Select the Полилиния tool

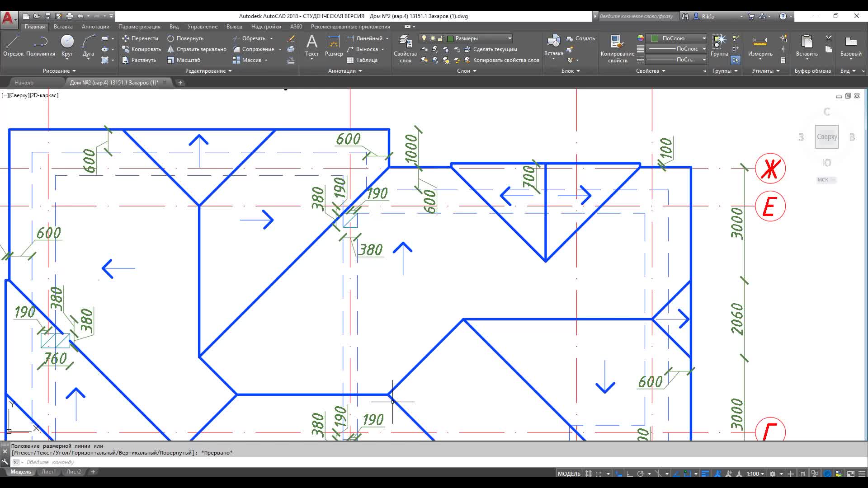pos(41,46)
